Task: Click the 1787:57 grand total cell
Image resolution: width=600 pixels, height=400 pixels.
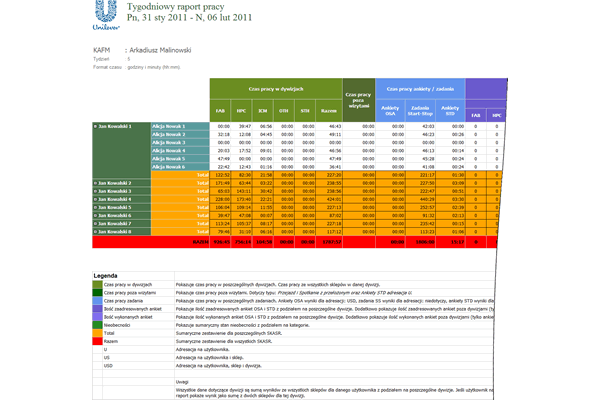Action: point(329,242)
